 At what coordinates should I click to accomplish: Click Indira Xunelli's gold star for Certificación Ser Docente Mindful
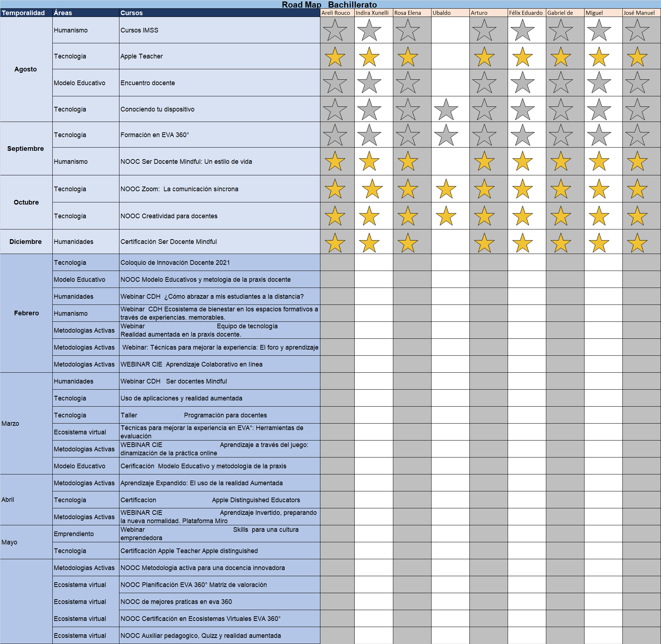pyautogui.click(x=369, y=243)
